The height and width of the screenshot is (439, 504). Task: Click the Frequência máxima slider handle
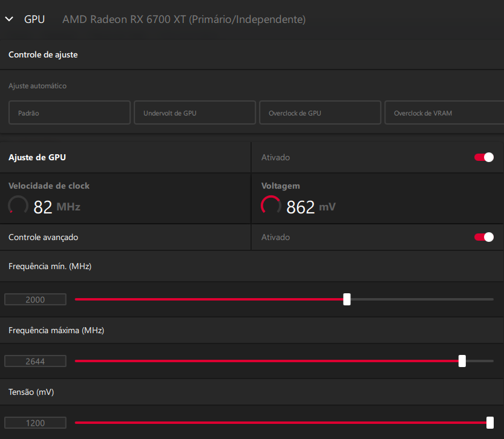pos(462,361)
